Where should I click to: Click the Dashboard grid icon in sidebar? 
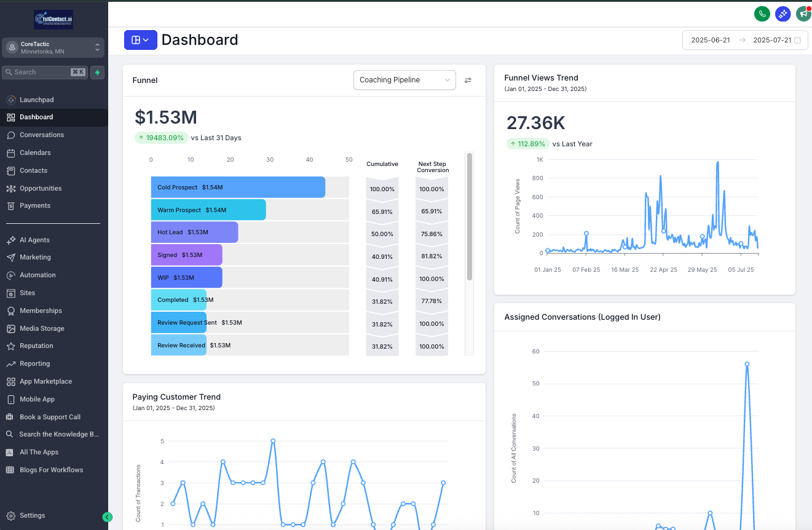pyautogui.click(x=10, y=117)
